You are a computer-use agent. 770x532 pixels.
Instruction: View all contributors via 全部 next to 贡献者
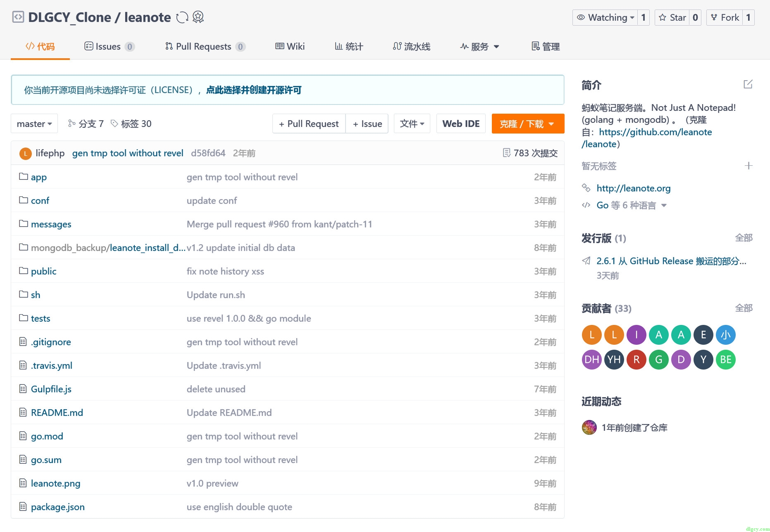point(744,308)
